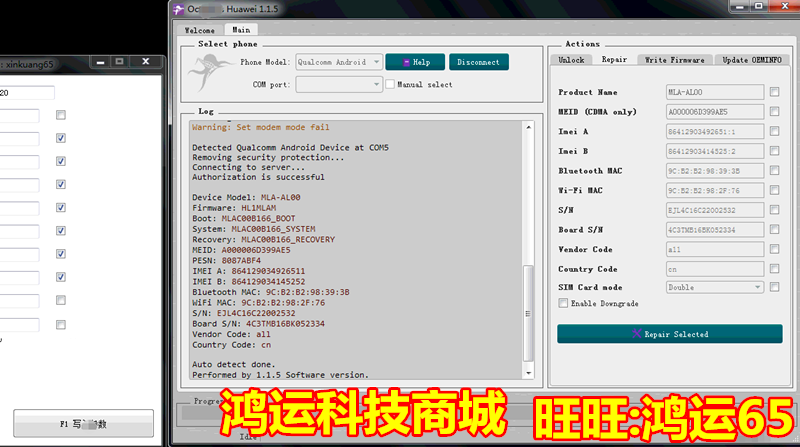Click the app logo in the title bar

click(x=178, y=9)
